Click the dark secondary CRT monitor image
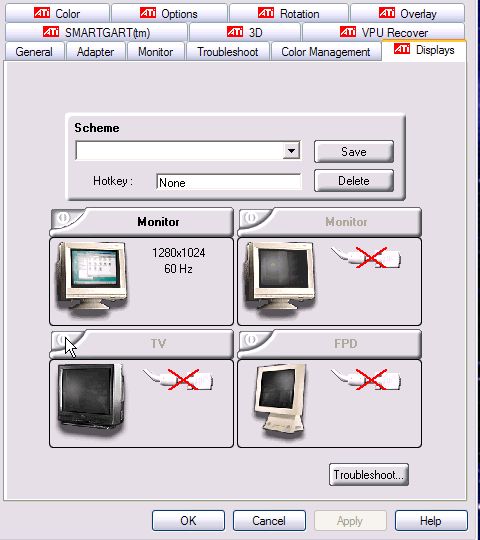The image size is (480, 540). pos(280,278)
